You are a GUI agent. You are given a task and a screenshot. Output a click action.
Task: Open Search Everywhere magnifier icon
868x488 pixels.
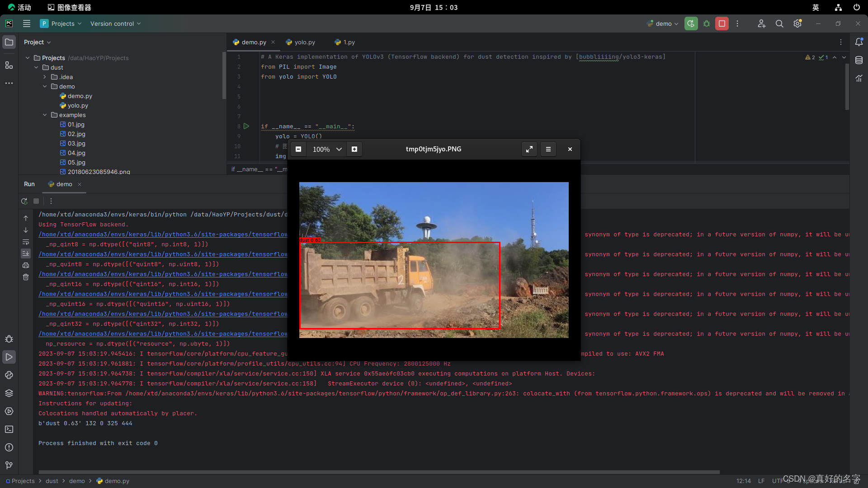tap(779, 23)
